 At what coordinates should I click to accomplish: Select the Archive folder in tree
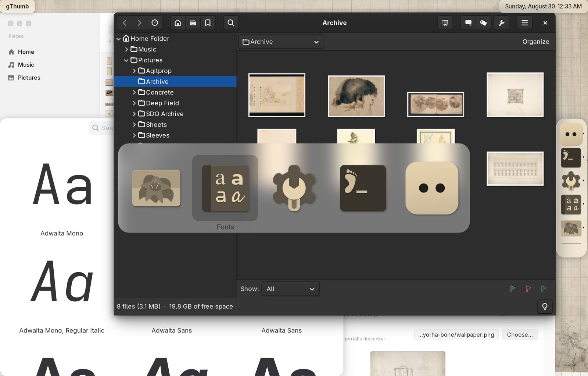coord(175,82)
